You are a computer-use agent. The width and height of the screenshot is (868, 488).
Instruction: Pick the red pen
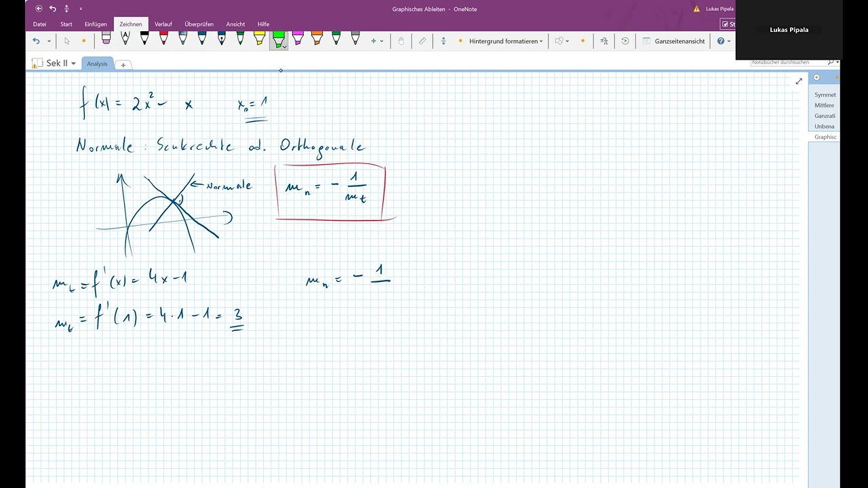[163, 38]
